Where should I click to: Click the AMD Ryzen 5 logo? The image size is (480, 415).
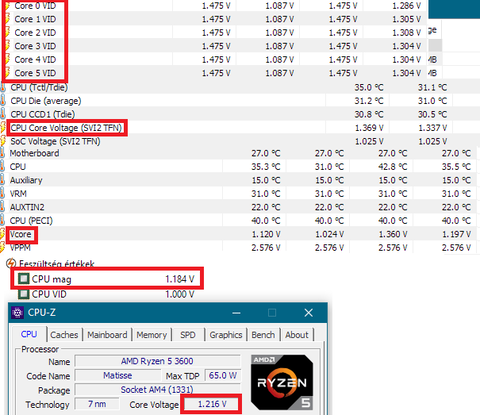point(282,382)
